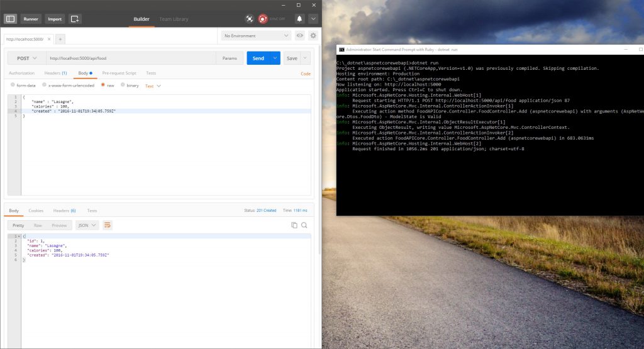Open the request Body tab

tap(85, 73)
